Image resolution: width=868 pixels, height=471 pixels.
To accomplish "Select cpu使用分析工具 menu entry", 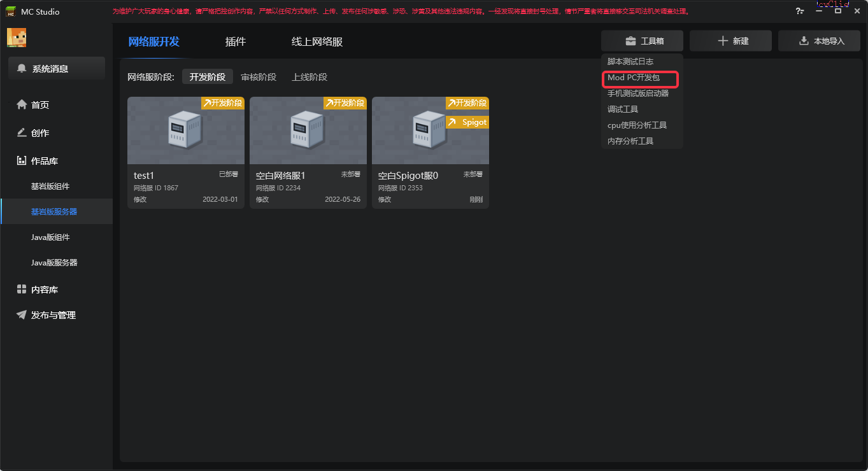I will point(637,125).
